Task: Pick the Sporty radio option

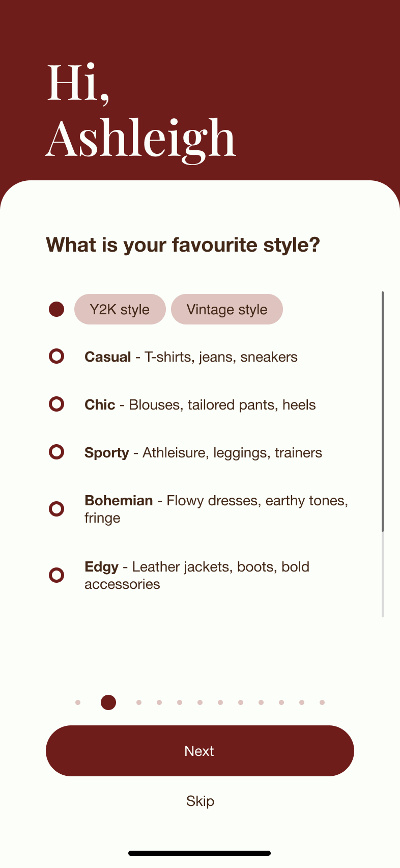Action: coord(56,452)
